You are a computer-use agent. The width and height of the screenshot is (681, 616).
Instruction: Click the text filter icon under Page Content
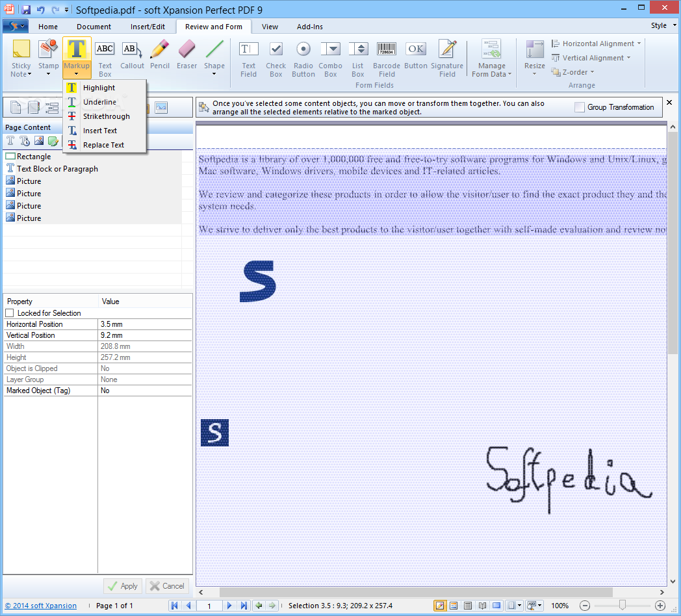pos(10,141)
